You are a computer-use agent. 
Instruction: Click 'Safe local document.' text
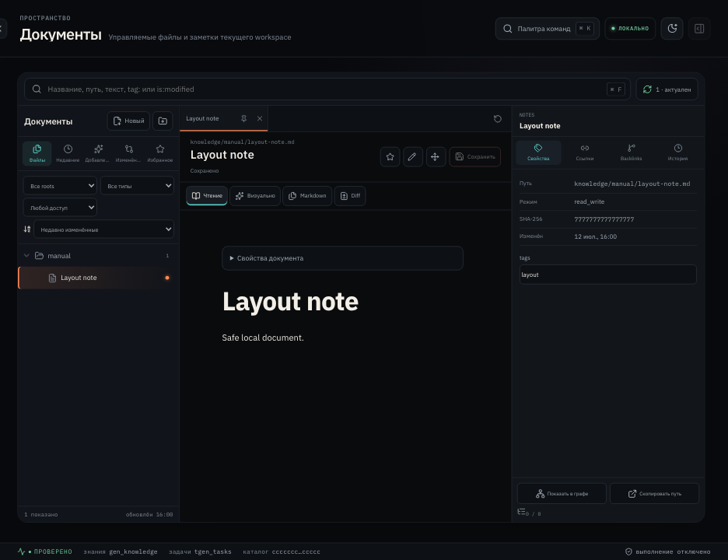[x=263, y=338]
